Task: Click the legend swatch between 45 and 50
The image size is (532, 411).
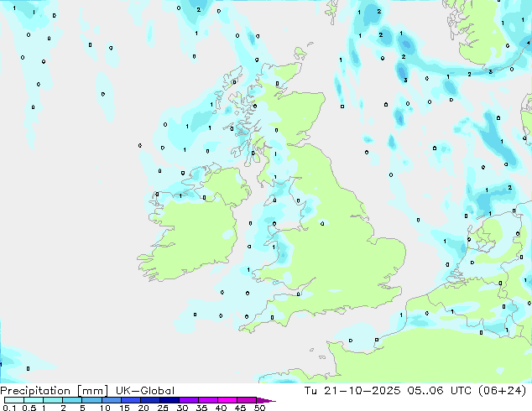Action: (247, 400)
